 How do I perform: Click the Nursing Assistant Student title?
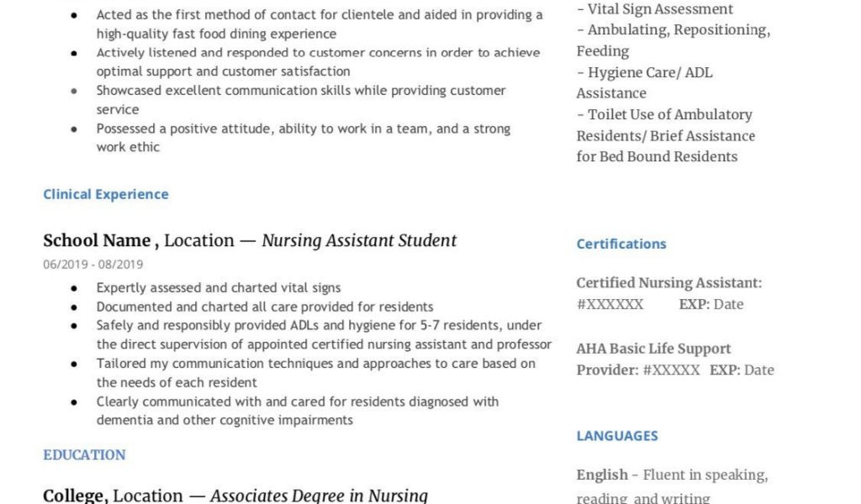(x=359, y=240)
